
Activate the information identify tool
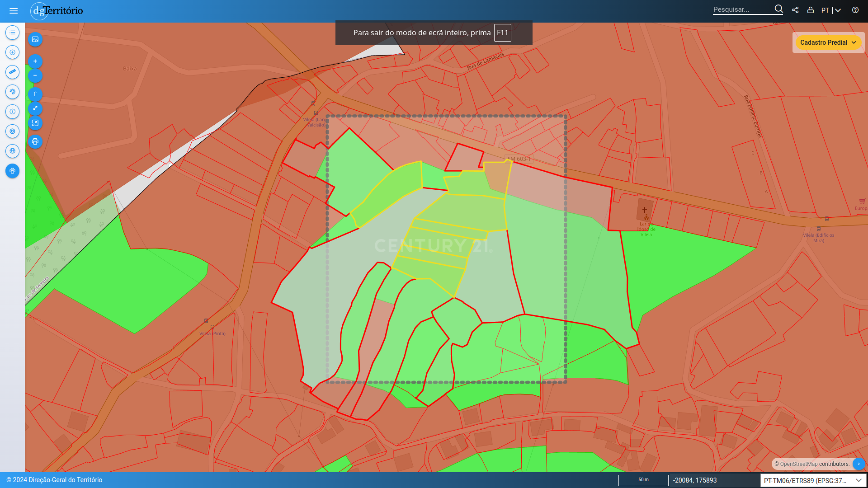(x=12, y=112)
